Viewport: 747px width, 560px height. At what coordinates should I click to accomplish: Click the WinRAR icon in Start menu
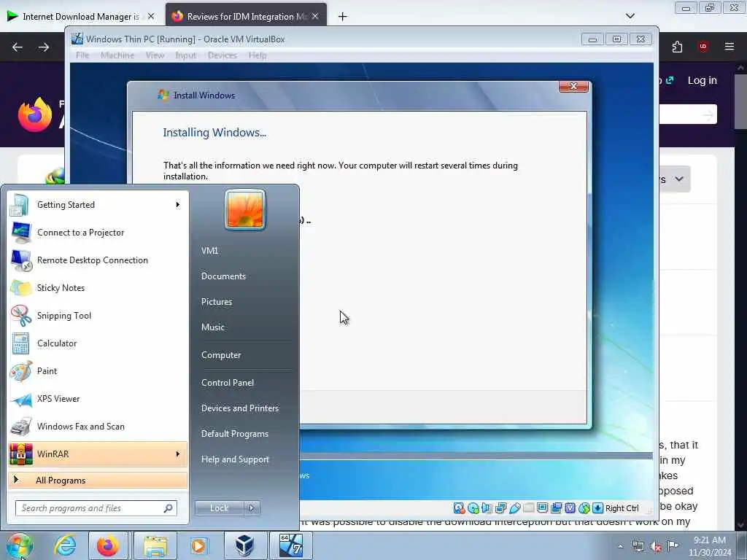coord(21,454)
